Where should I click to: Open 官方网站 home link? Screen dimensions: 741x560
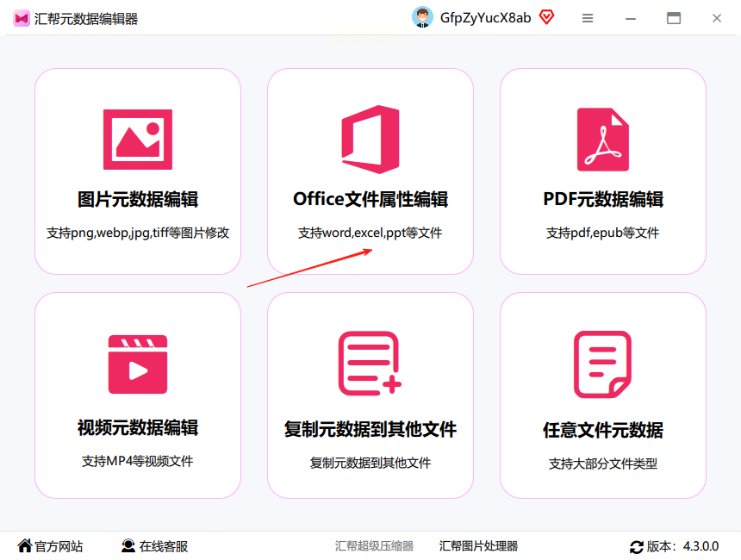point(50,546)
